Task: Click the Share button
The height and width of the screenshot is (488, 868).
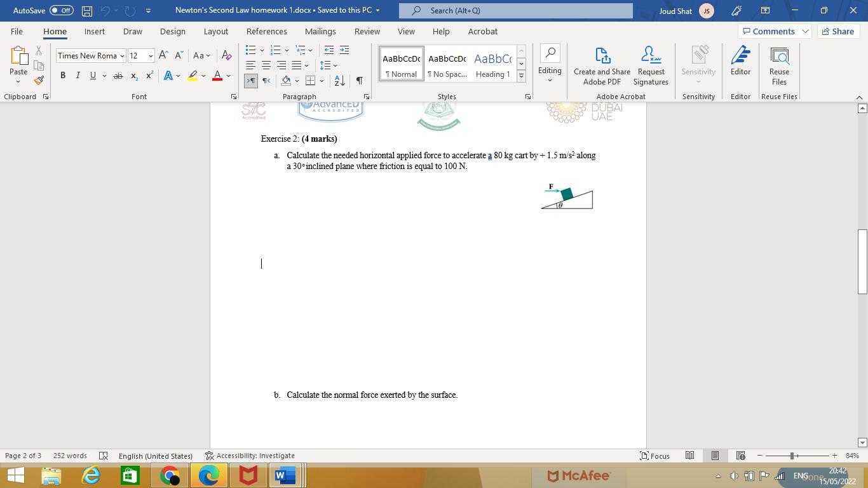Action: [837, 31]
